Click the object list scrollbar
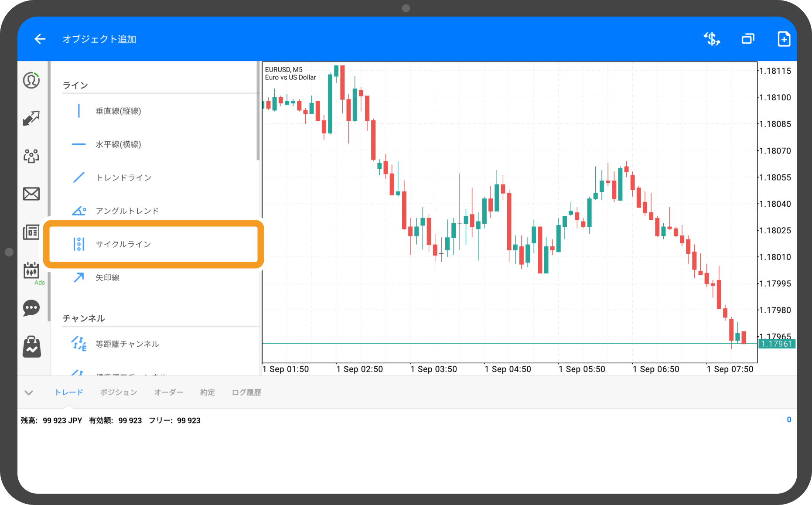The width and height of the screenshot is (812, 505). click(x=258, y=111)
